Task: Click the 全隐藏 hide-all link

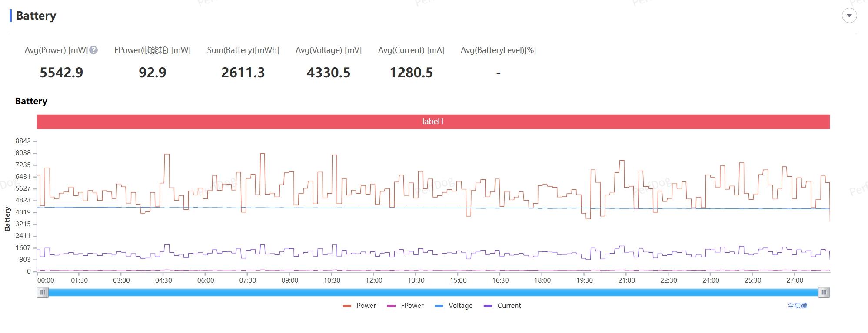Action: (797, 306)
